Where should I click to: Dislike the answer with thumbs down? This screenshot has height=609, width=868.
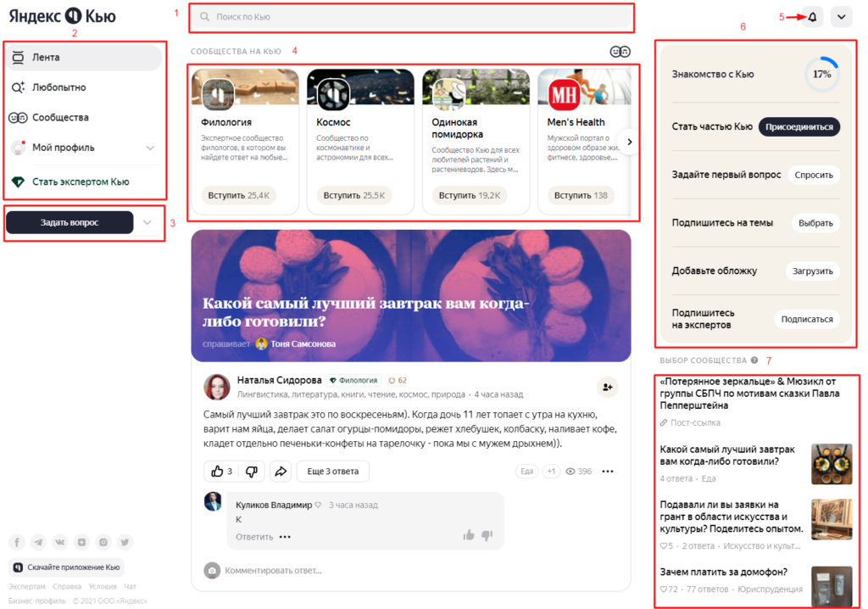tap(251, 472)
